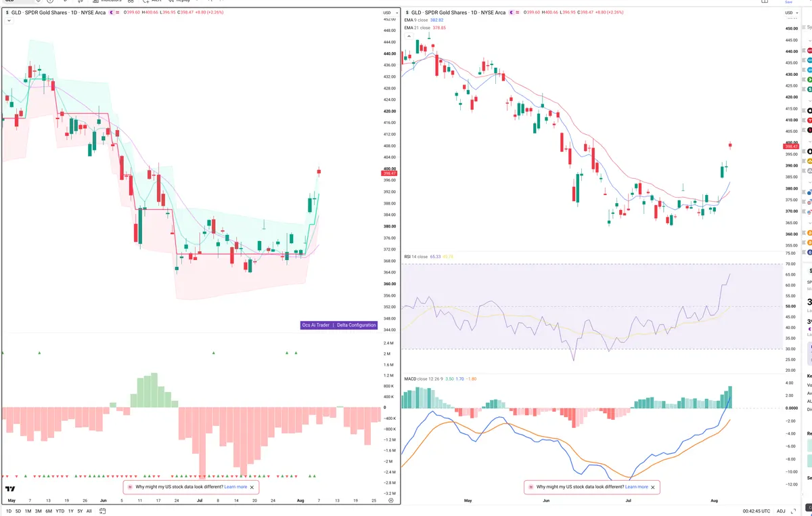Select the YTD time range

tap(60, 511)
